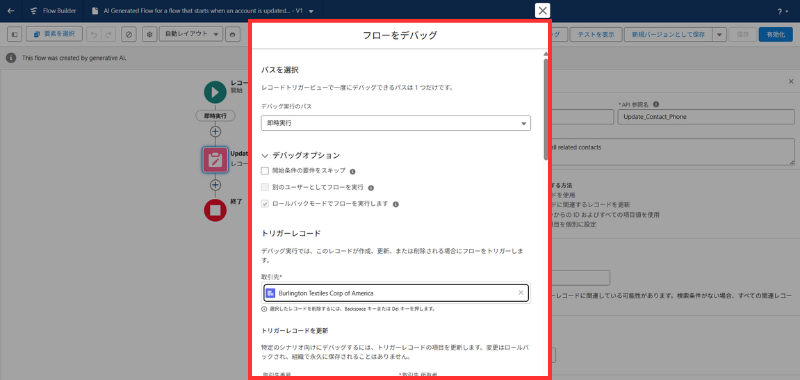Click the テストを表示 button
Image resolution: width=800 pixels, height=380 pixels.
[595, 34]
